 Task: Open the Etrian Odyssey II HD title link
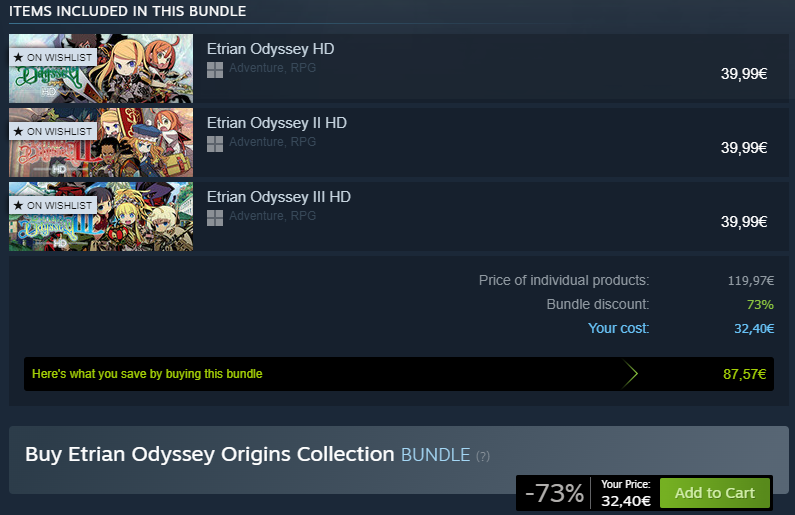click(276, 123)
